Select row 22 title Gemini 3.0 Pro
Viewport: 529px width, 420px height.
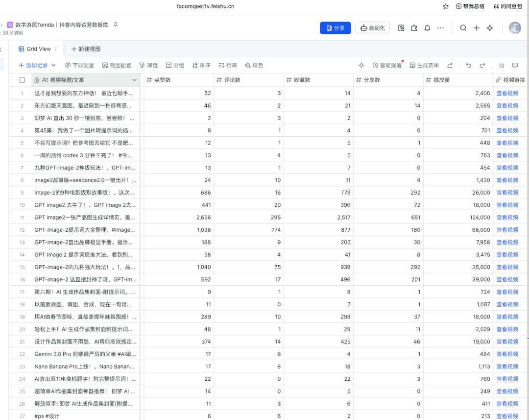85,354
